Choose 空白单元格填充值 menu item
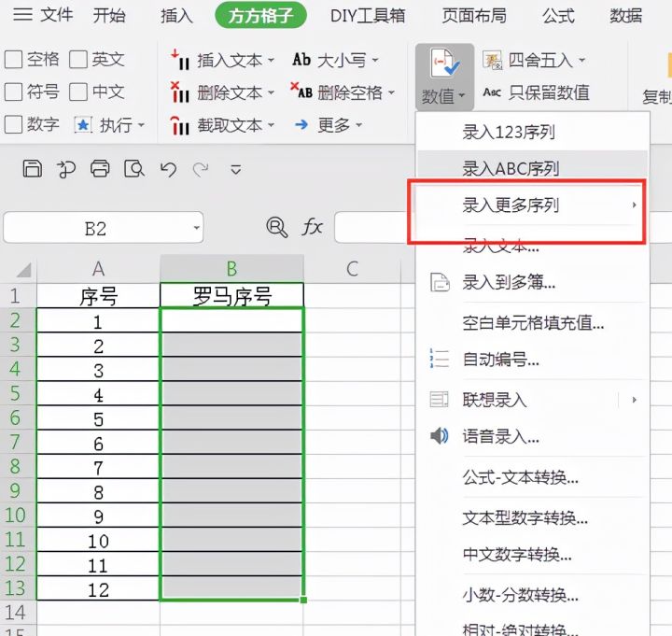The width and height of the screenshot is (672, 636). coord(533,322)
